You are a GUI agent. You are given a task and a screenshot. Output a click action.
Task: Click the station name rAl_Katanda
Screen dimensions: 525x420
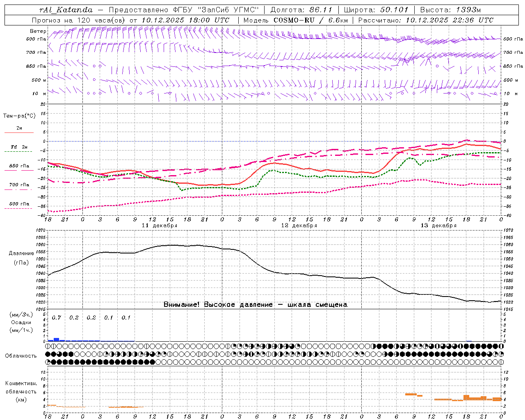[x=66, y=10]
